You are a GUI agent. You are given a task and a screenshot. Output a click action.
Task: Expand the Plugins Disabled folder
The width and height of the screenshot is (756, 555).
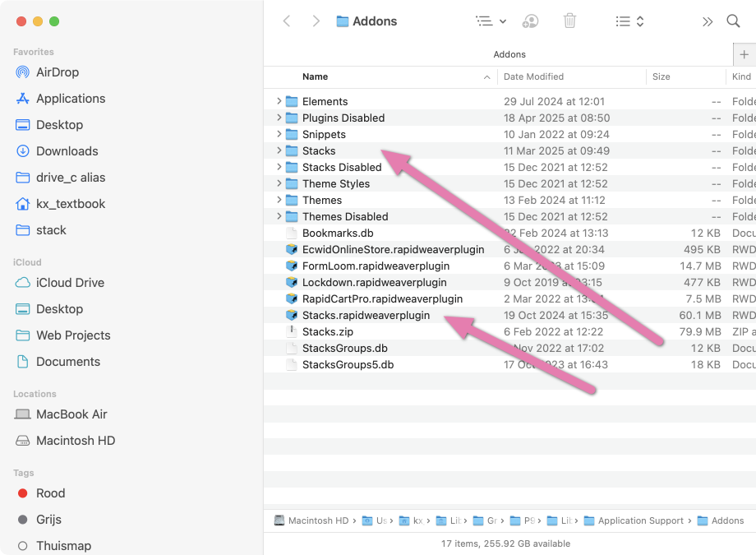(279, 118)
